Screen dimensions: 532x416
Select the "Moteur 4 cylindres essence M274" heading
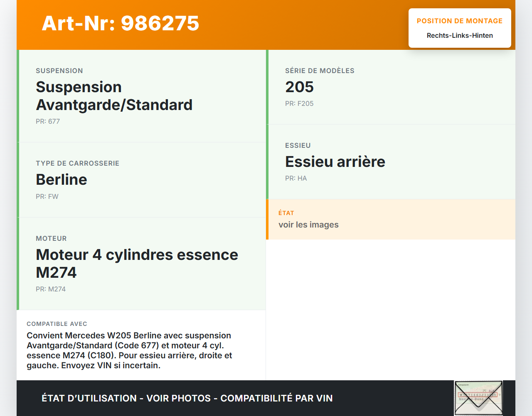(x=137, y=264)
